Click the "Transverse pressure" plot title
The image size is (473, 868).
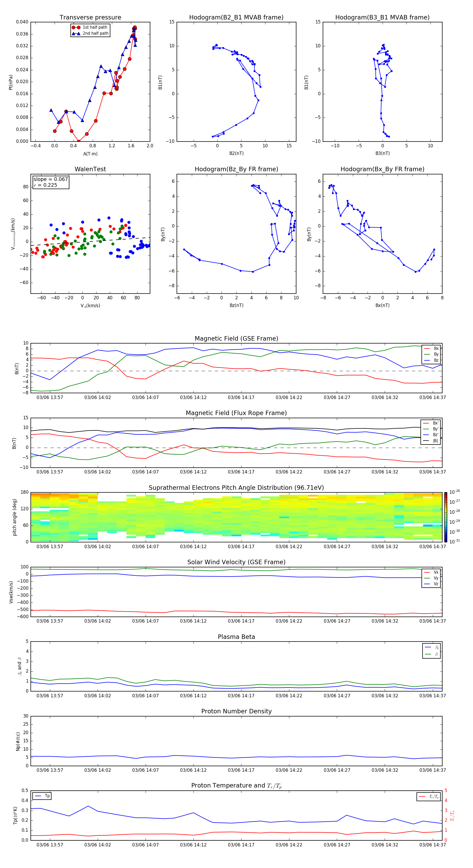90,18
